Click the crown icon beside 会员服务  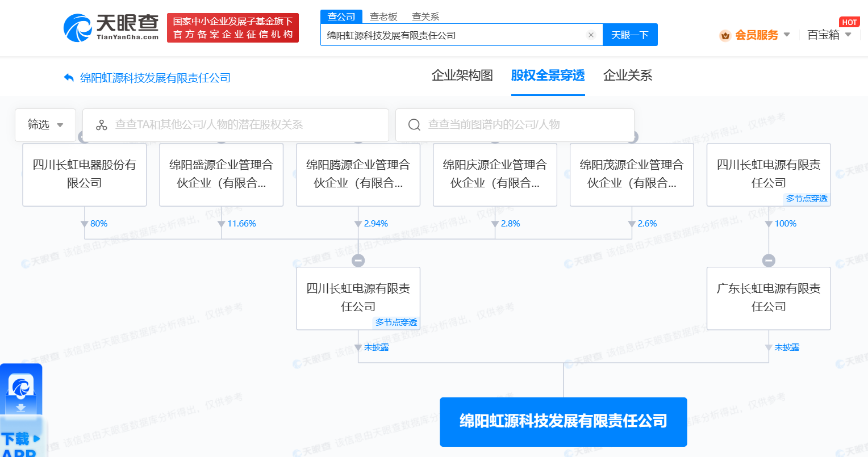click(725, 35)
